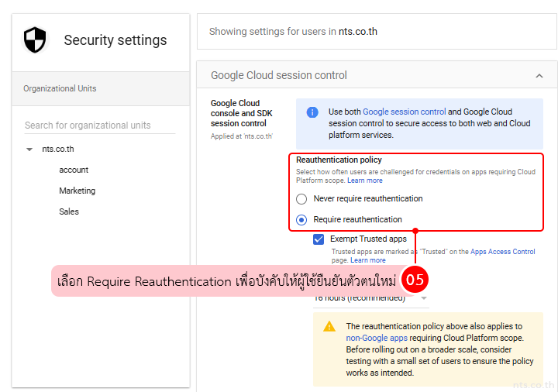
Task: Toggle the Exempt Trusted apps checkbox
Action: click(319, 239)
